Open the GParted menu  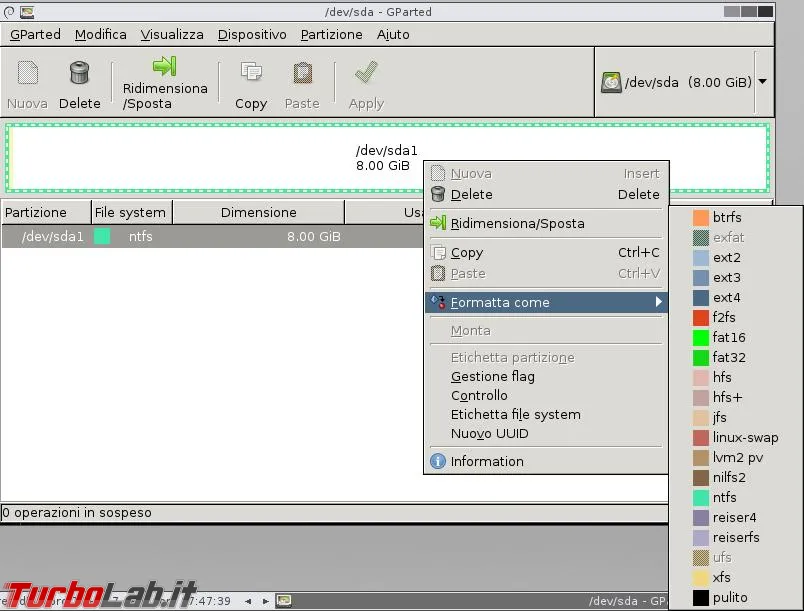(35, 34)
